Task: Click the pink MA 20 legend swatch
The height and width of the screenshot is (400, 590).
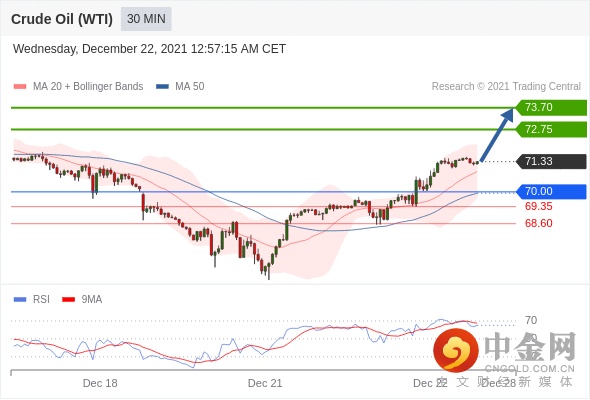Action: click(20, 87)
